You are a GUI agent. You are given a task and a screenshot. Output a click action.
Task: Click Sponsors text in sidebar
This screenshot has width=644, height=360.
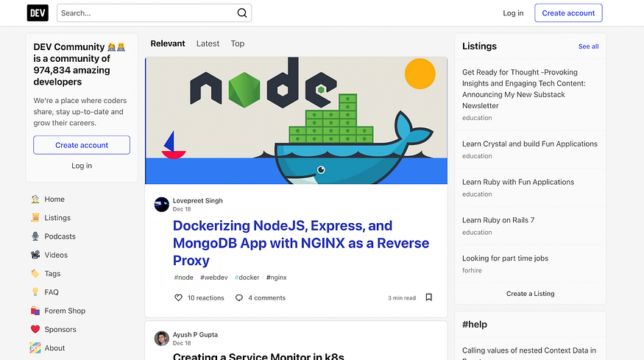click(x=60, y=329)
